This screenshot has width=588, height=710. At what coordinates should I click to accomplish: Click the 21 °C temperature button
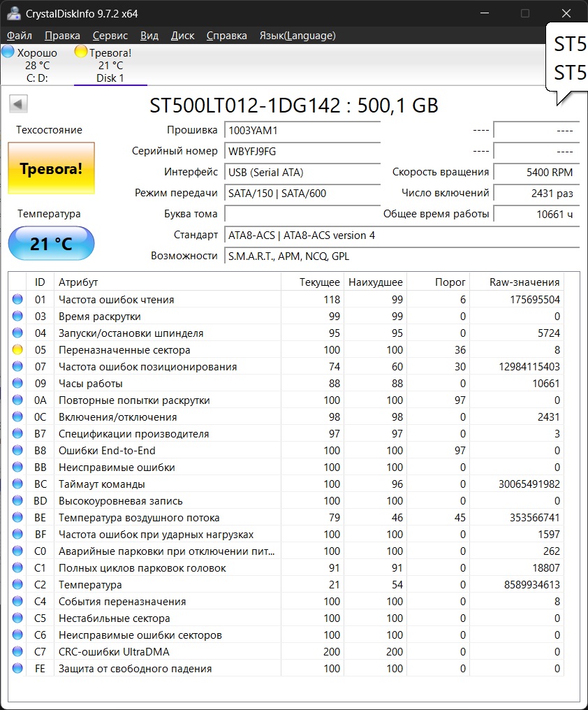[x=51, y=244]
